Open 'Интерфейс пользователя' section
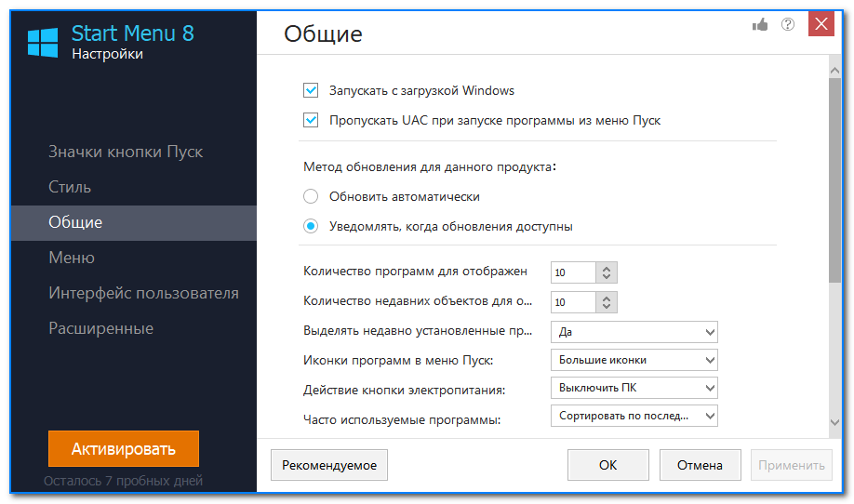The width and height of the screenshot is (854, 504). [x=134, y=293]
